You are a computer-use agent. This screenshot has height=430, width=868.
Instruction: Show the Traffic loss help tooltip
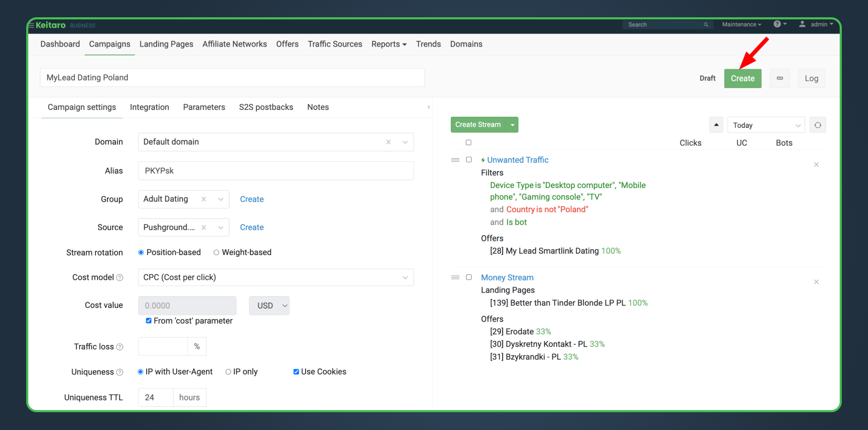120,347
